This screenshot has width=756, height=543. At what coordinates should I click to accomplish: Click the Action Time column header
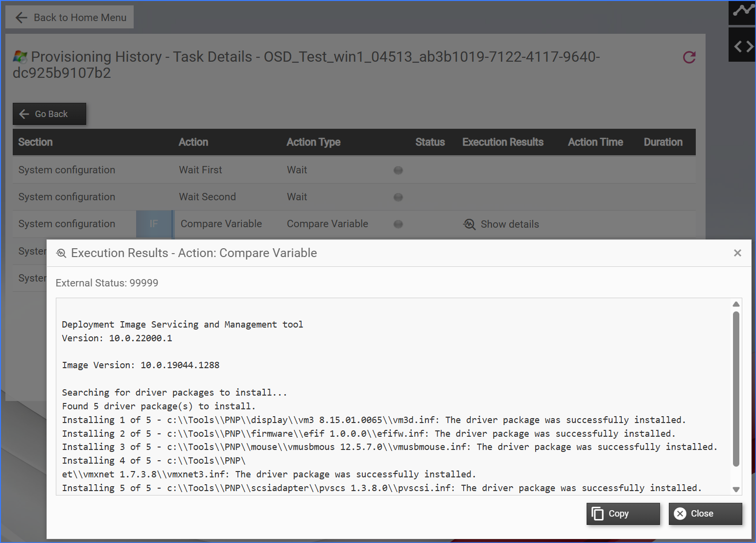(x=595, y=142)
